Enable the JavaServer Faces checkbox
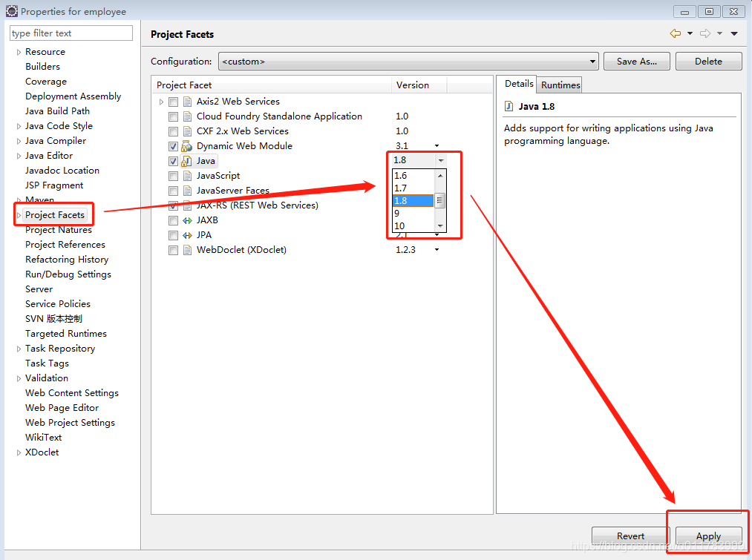Image resolution: width=752 pixels, height=560 pixels. click(x=173, y=191)
